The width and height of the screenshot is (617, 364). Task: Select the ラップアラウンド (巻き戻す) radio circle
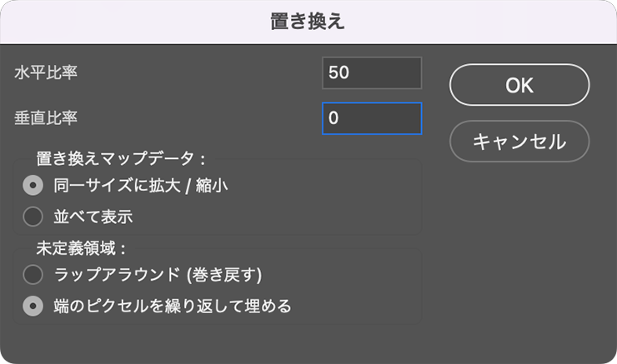pyautogui.click(x=33, y=274)
